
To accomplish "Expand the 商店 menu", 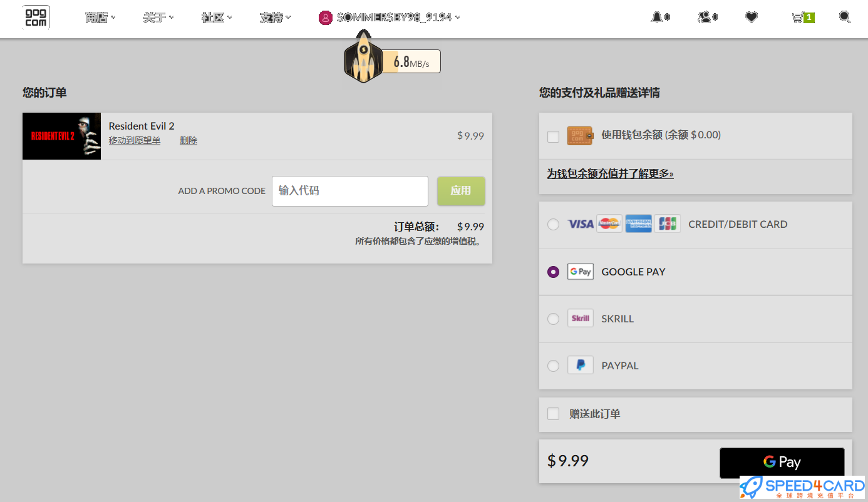I will point(100,18).
